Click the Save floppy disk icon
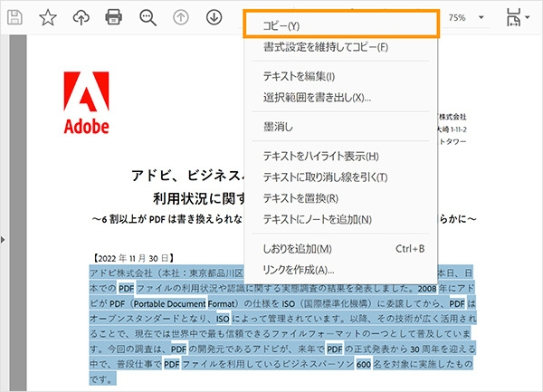 14,17
